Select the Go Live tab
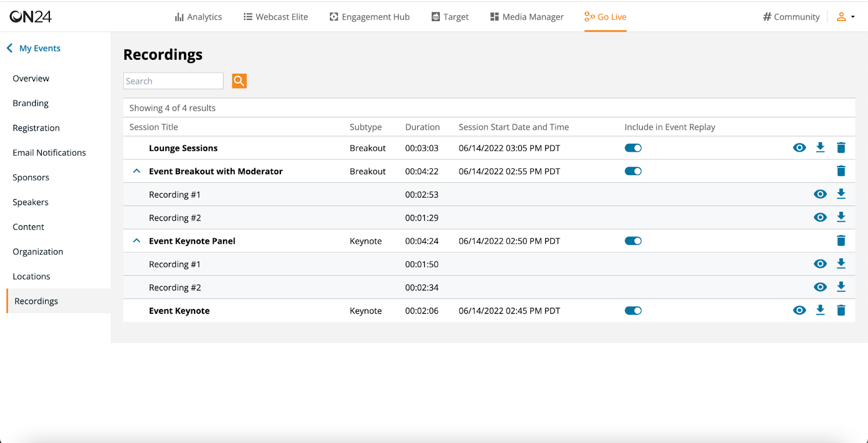This screenshot has width=868, height=443. [x=605, y=17]
